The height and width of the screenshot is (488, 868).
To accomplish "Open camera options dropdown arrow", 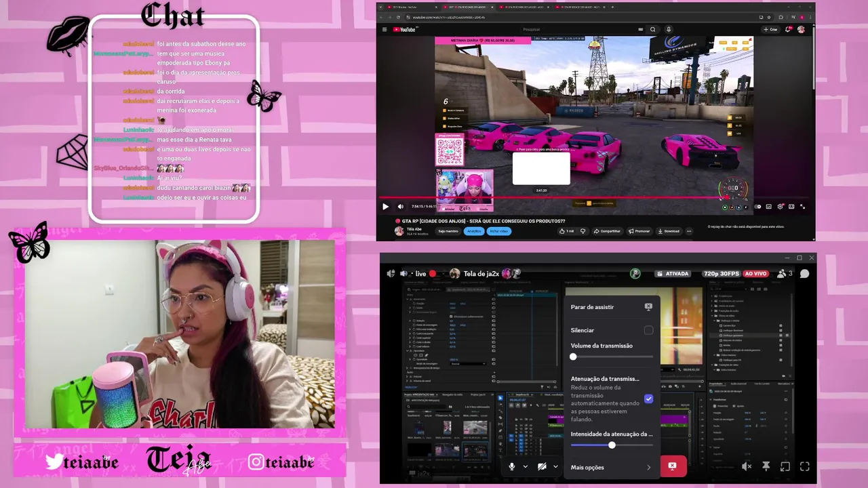I will [555, 466].
